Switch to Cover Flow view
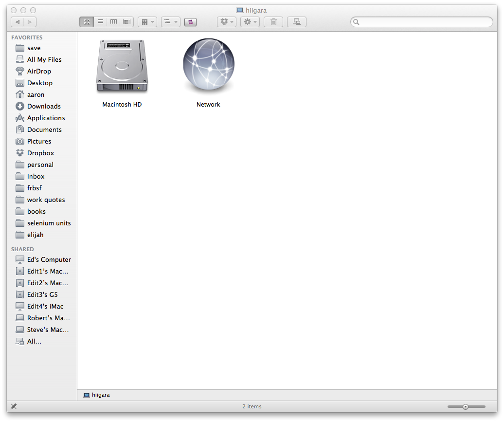504x422 pixels. tap(127, 22)
